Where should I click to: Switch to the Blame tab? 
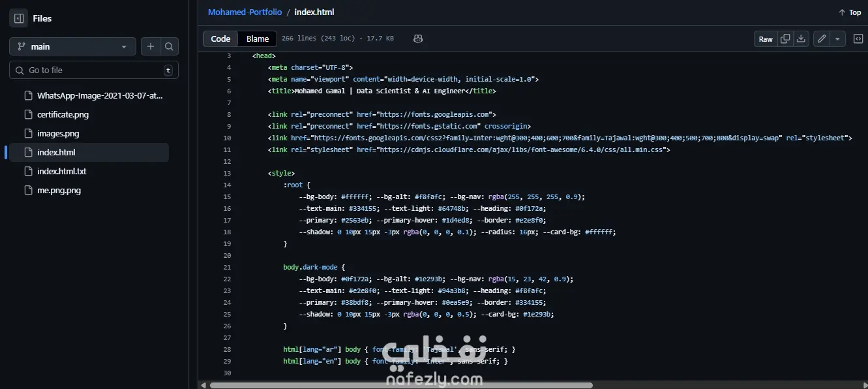coord(258,39)
